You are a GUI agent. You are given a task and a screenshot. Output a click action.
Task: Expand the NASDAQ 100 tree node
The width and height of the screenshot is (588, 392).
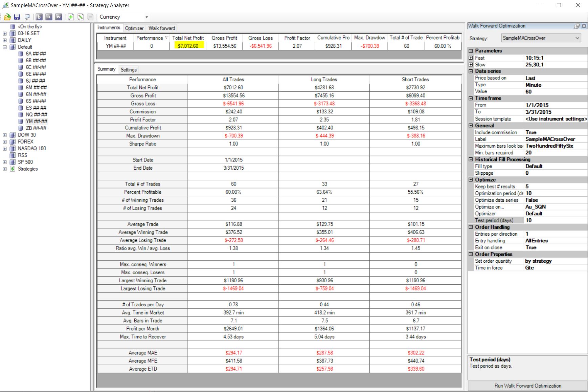(5, 149)
